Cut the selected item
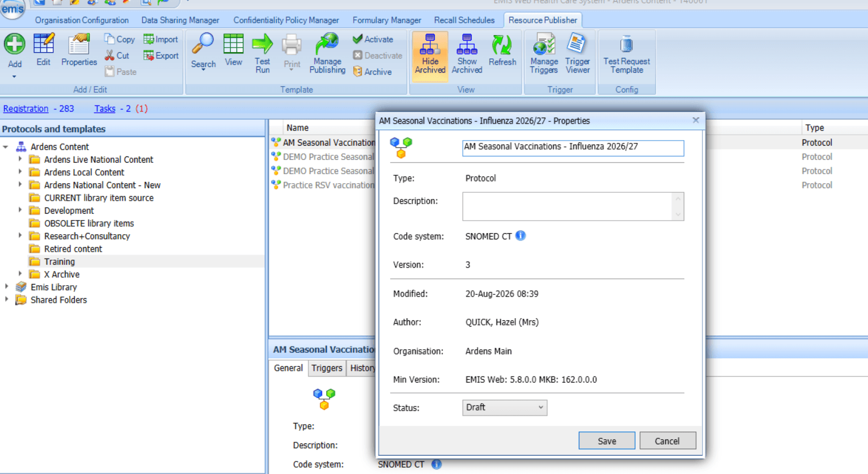This screenshot has height=474, width=868. 117,56
